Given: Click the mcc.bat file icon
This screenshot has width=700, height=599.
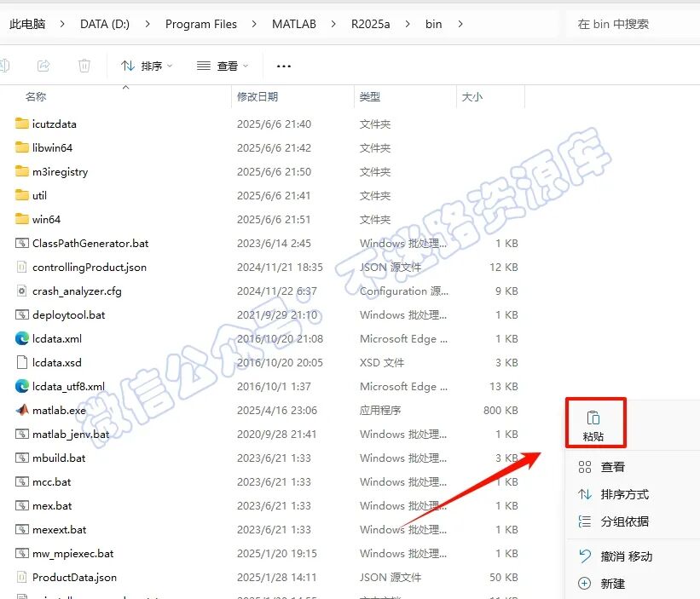Looking at the screenshot, I should pyautogui.click(x=22, y=481).
